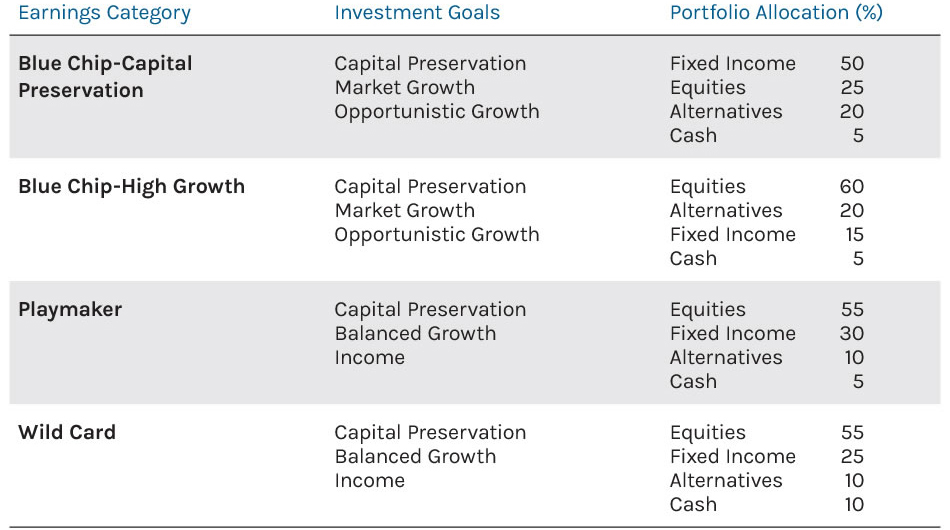The width and height of the screenshot is (950, 530).
Task: Click Fixed Income 25 in Wild Card row
Action: [x=851, y=456]
